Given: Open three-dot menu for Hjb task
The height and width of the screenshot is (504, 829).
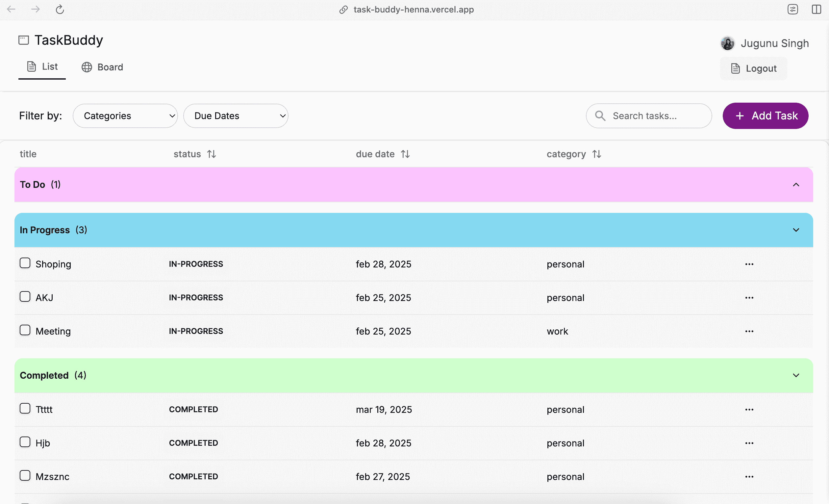Looking at the screenshot, I should click(x=749, y=443).
